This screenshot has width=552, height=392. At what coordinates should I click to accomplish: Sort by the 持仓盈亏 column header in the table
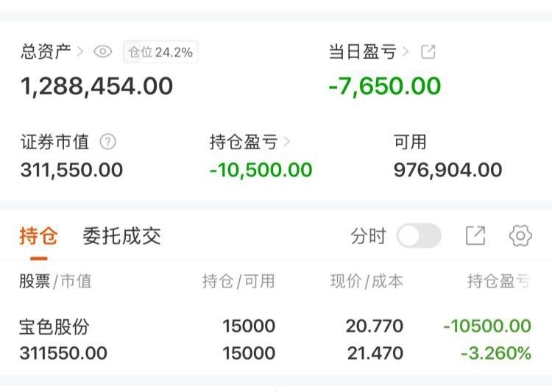click(x=498, y=280)
